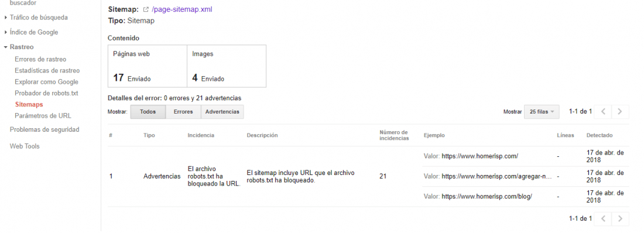This screenshot has height=233, width=644.
Task: Click 'Detalles del error: 0 errores y 21 advertencias'
Action: click(x=174, y=98)
